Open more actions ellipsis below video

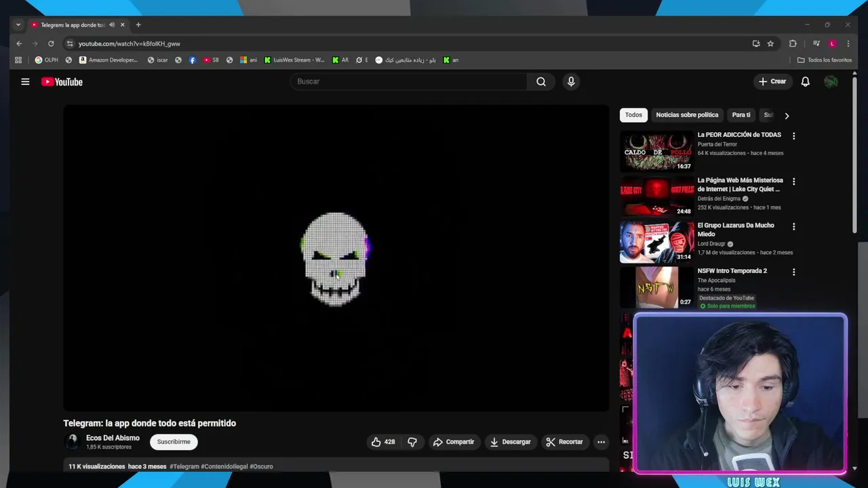[x=601, y=442]
